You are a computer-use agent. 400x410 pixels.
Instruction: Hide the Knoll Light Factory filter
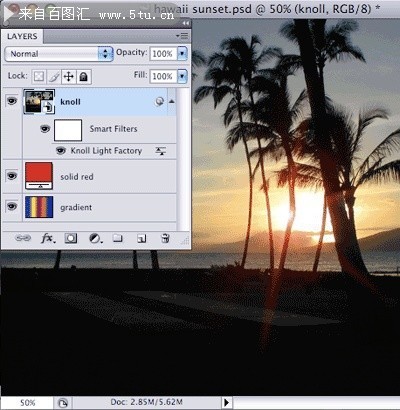click(61, 151)
